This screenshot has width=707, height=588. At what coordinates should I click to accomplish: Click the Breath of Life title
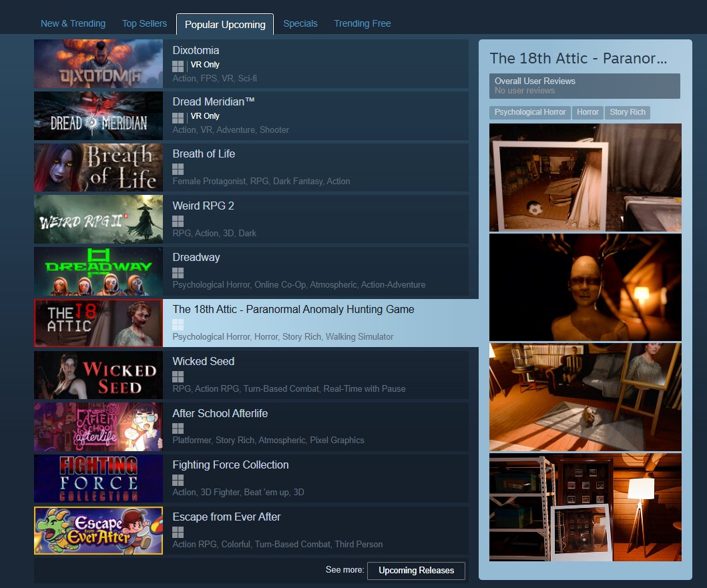204,154
